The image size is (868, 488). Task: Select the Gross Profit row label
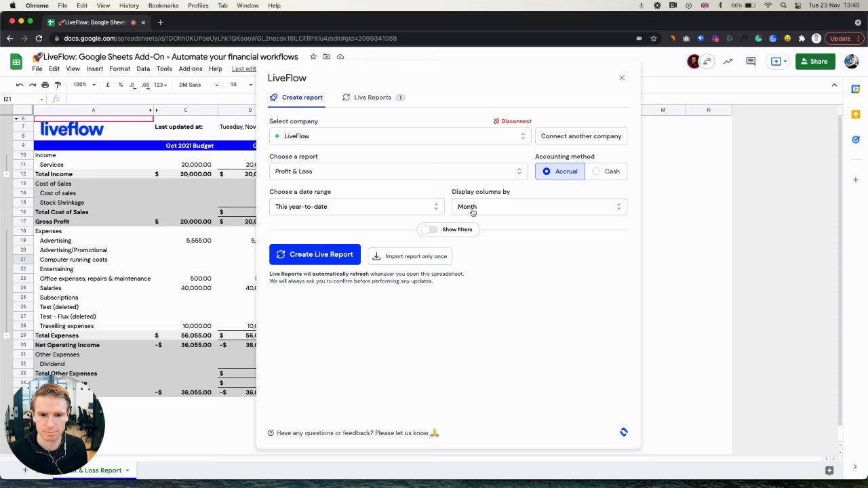click(x=52, y=222)
